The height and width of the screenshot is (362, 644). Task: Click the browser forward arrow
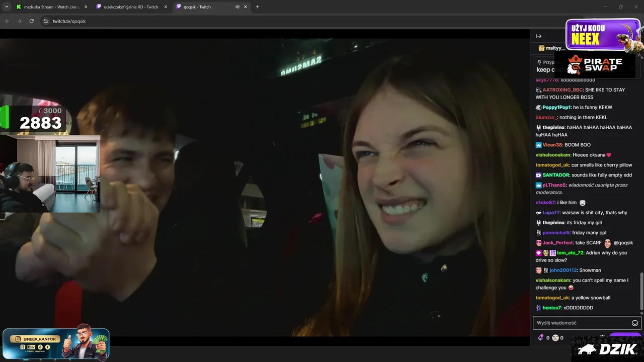(x=19, y=21)
